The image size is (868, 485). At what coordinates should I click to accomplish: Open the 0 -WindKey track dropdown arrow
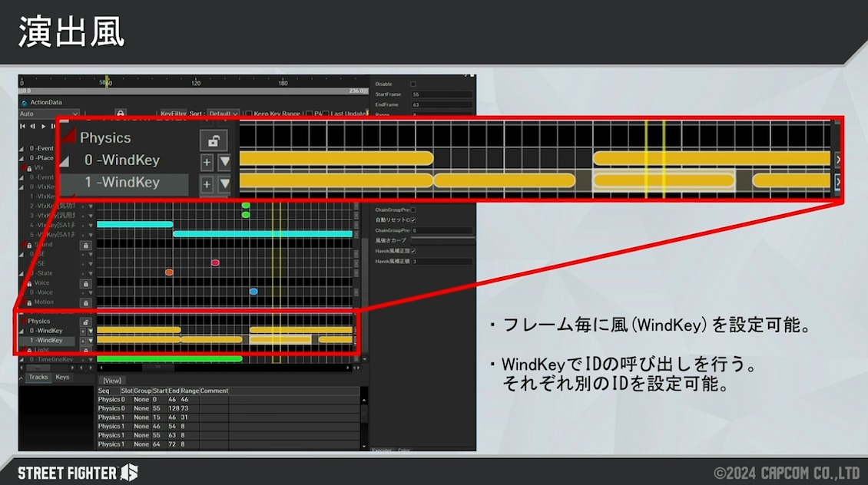[x=91, y=332]
